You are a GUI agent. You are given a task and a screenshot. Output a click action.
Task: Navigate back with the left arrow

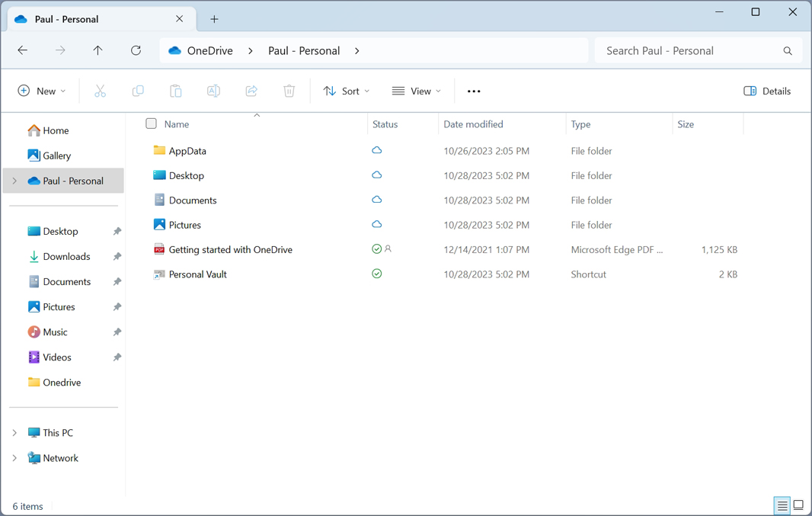(23, 50)
